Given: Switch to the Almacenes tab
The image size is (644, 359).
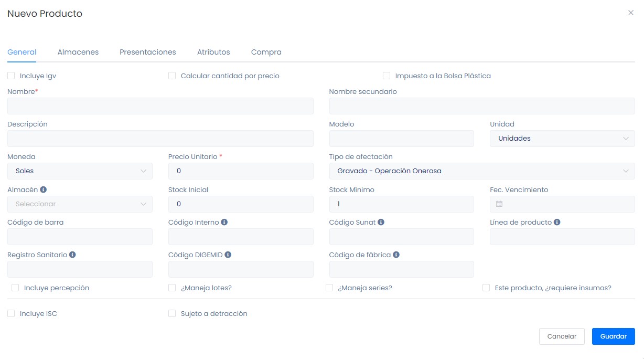Looking at the screenshot, I should [78, 52].
